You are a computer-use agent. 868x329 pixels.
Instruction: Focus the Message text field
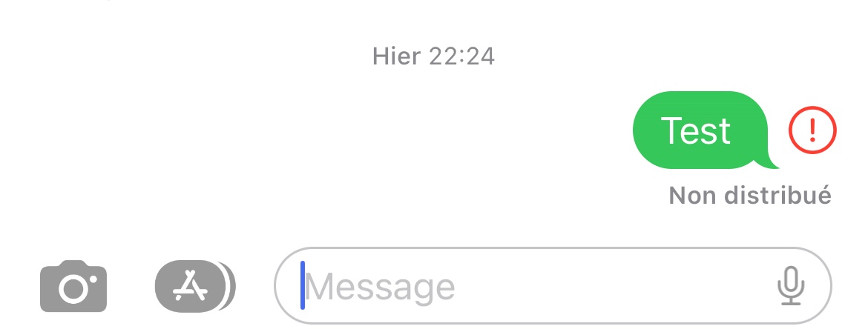[553, 285]
